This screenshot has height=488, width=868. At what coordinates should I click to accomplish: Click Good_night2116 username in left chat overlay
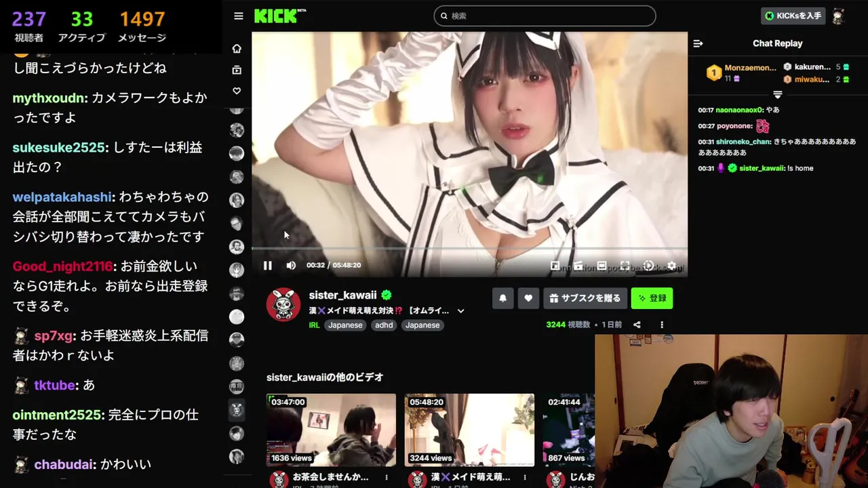(63, 266)
